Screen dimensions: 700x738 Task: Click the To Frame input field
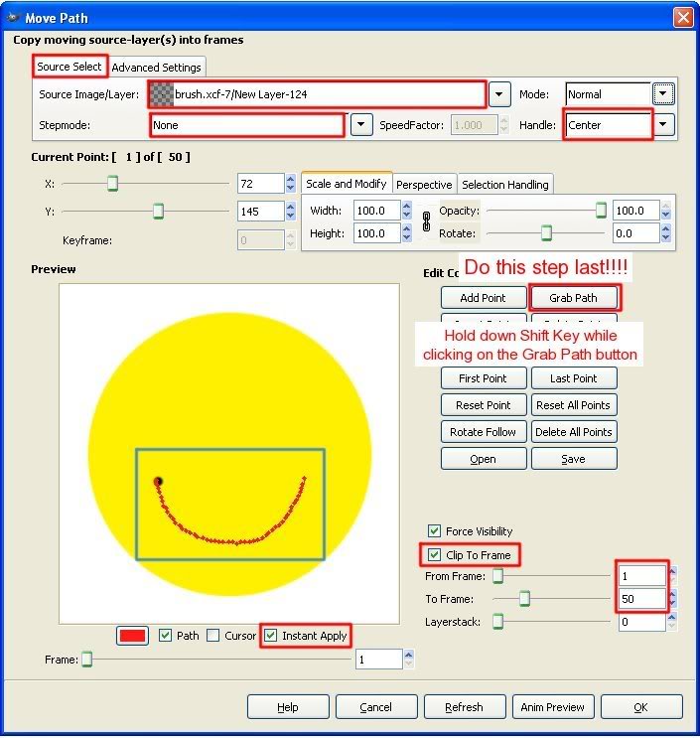pos(640,599)
